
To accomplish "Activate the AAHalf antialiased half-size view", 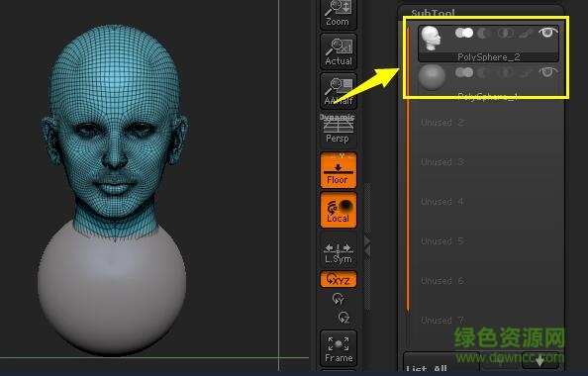I will pyautogui.click(x=338, y=91).
